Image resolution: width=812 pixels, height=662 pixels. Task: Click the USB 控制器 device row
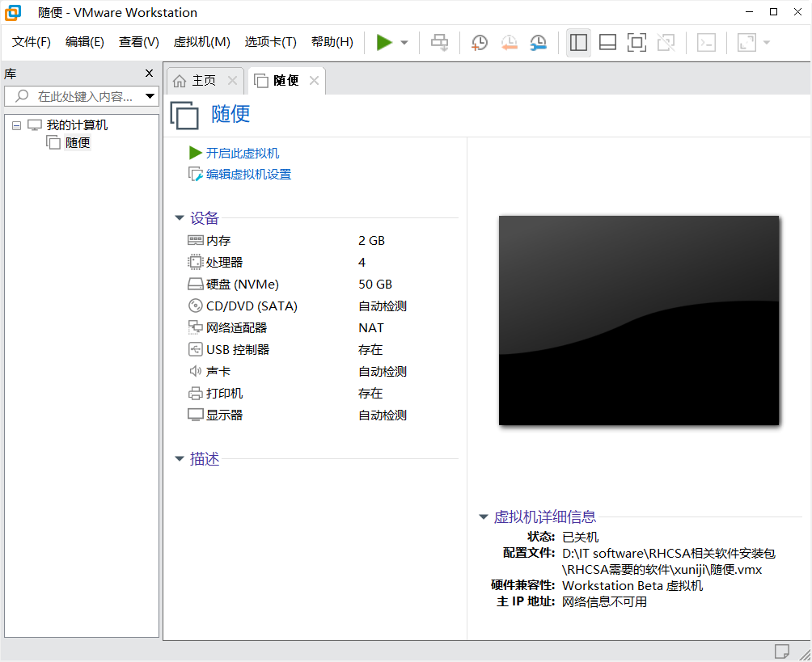pyautogui.click(x=298, y=349)
